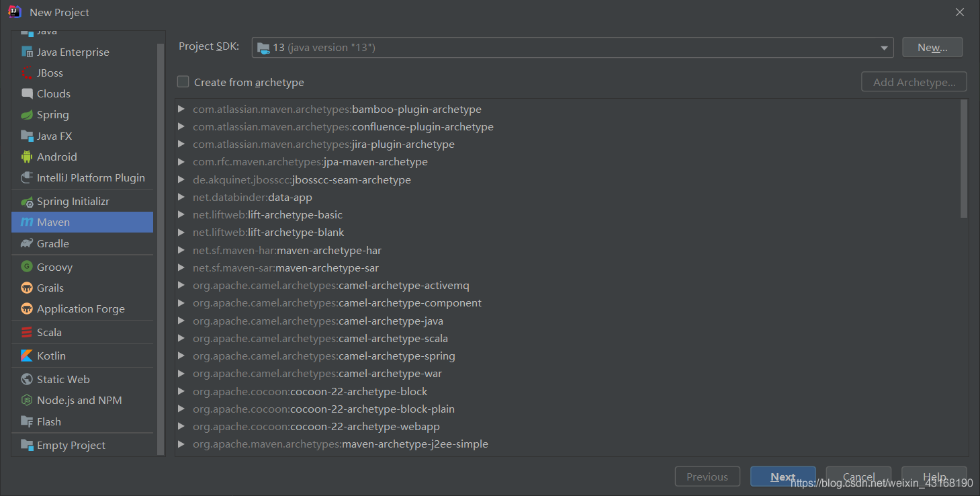Select camel-archetype-component row

tap(568, 302)
